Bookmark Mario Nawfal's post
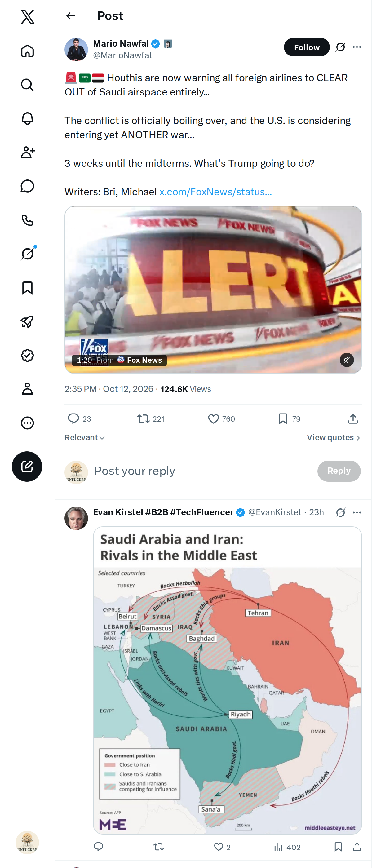Screen dimensions: 372x868 point(289,419)
